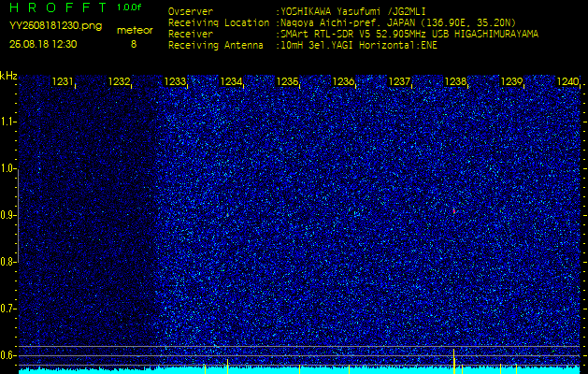Screen dimensions: 588x374
Task: Click the 0.9 kHz axis label
Action: coord(7,215)
